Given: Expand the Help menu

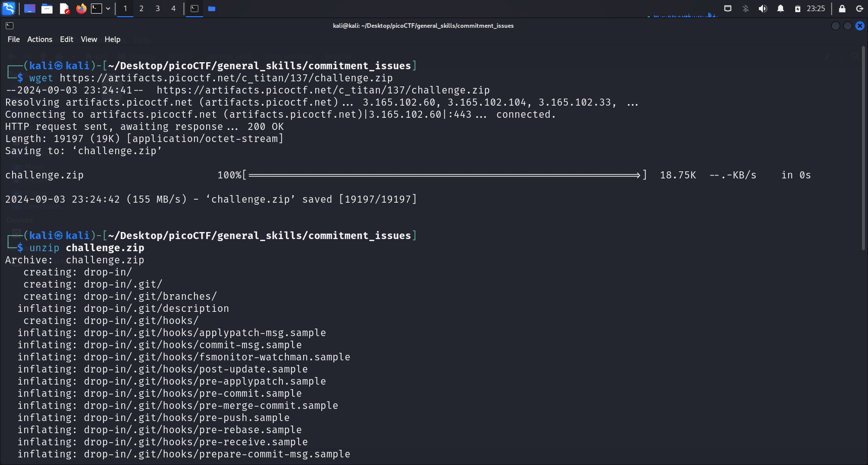Looking at the screenshot, I should click(x=112, y=39).
